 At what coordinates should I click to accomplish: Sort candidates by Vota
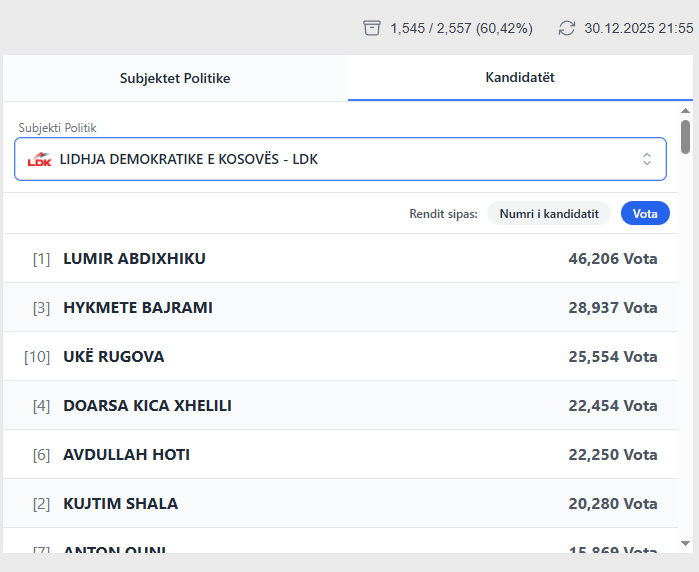coord(645,213)
